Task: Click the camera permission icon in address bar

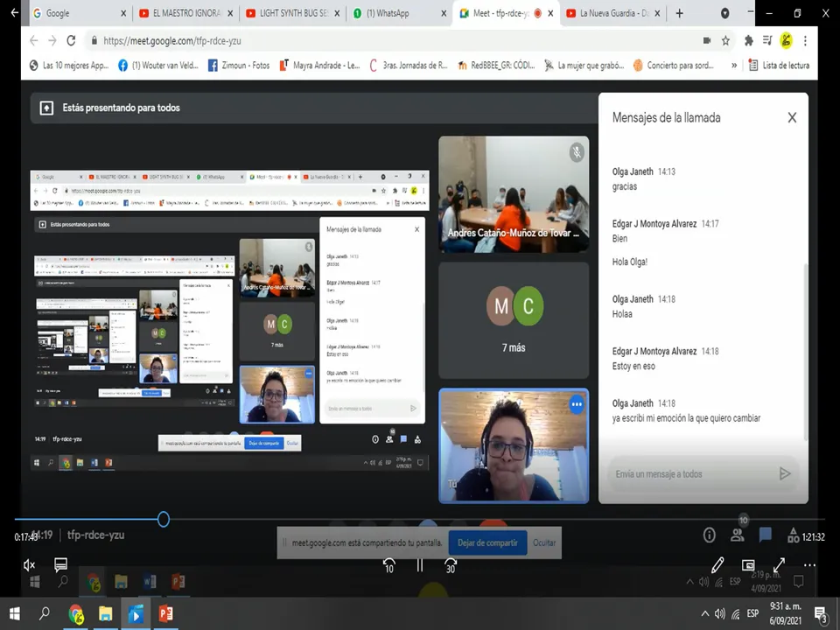Action: point(707,41)
